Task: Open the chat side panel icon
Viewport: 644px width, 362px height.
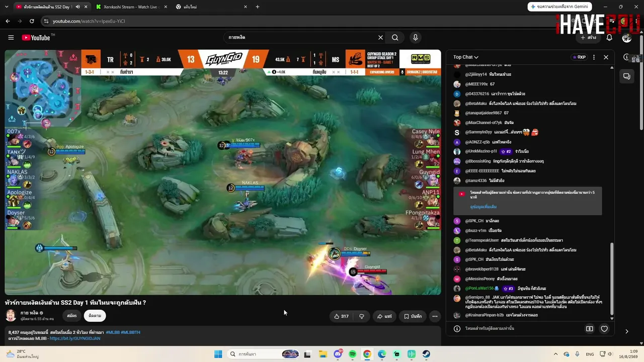Action: coord(627,76)
